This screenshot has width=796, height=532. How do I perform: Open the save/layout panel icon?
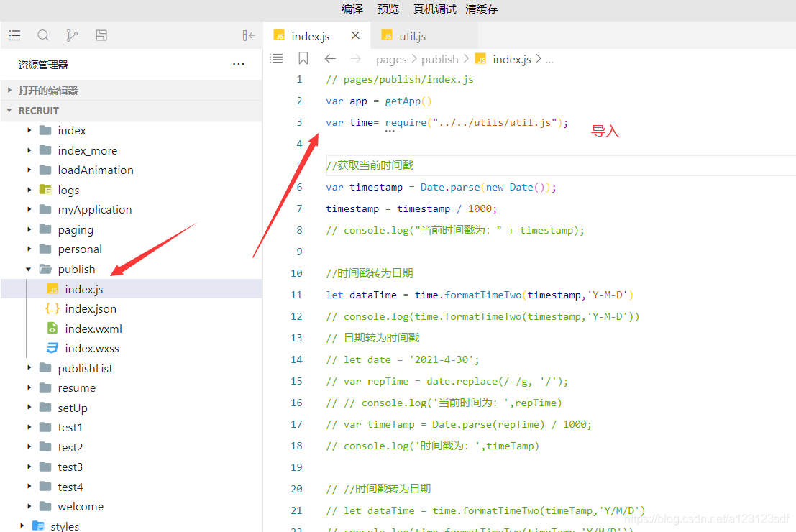coord(101,35)
